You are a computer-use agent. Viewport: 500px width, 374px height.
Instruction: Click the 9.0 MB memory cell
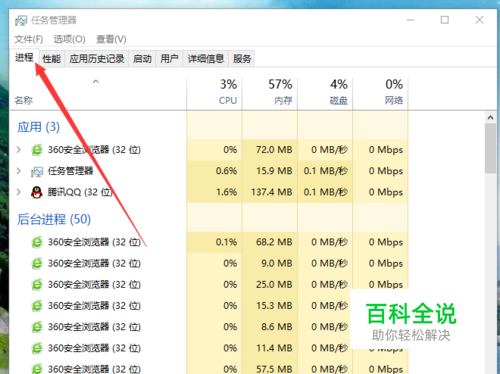click(x=270, y=263)
